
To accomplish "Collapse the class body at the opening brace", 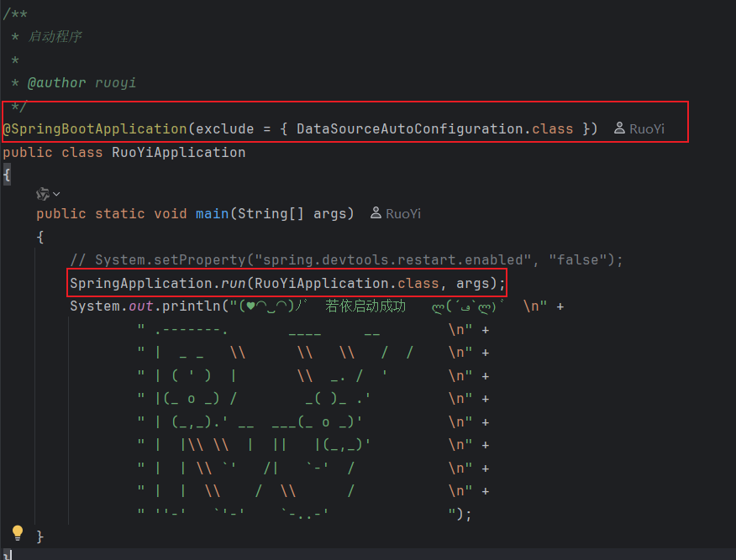I will point(7,175).
